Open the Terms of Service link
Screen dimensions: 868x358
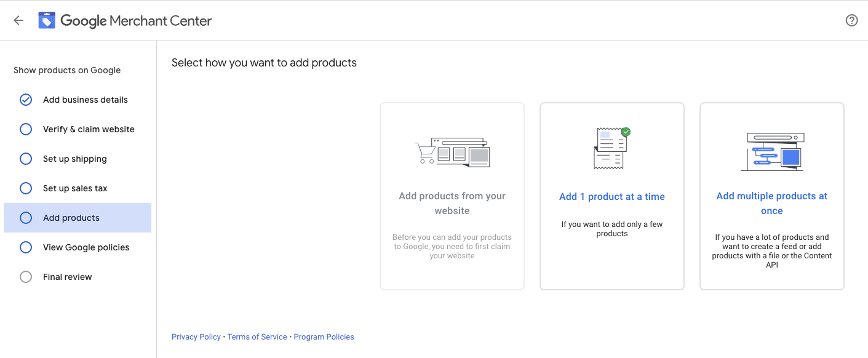(x=257, y=337)
